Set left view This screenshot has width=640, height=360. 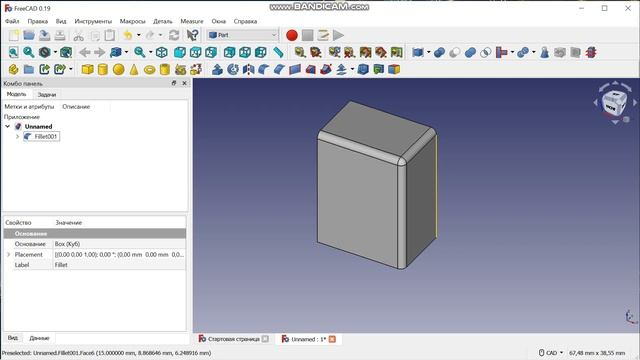point(260,52)
